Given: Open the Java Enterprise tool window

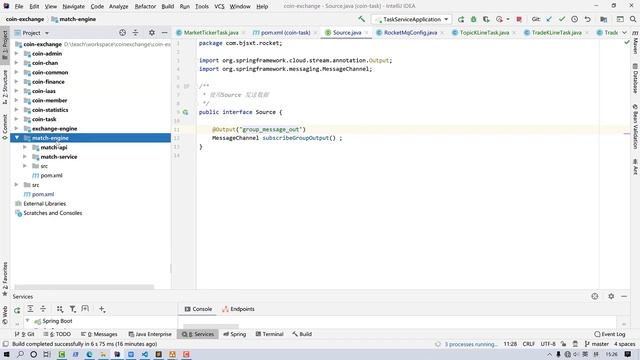Looking at the screenshot, I should click(x=150, y=334).
